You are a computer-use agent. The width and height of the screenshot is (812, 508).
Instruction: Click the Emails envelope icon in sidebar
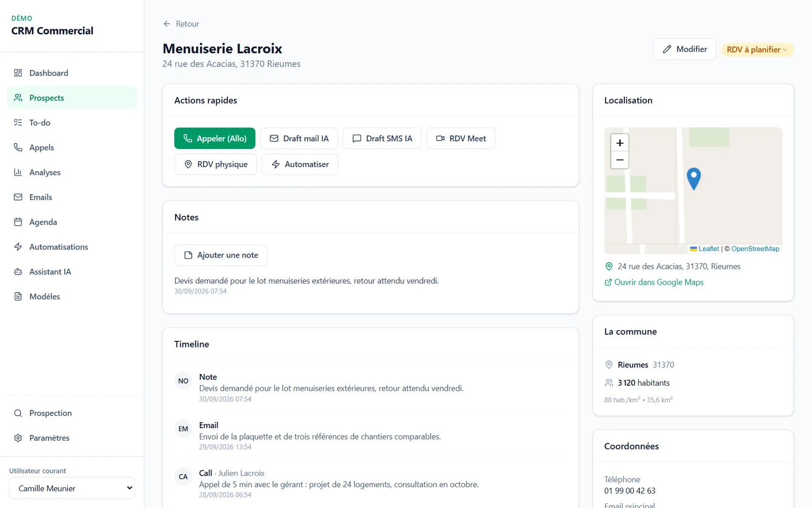[x=18, y=197]
